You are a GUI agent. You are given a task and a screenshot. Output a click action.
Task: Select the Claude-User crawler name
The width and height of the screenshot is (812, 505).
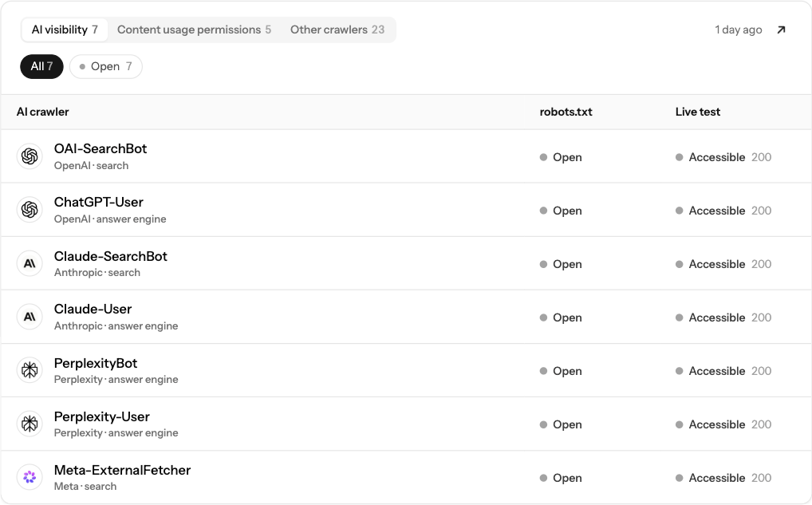(93, 310)
